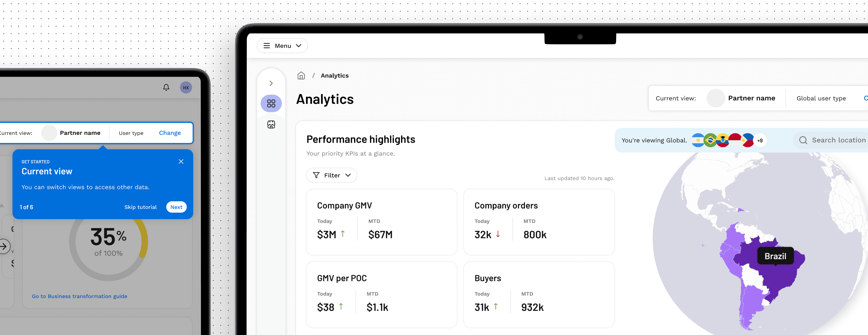Click the Analytics breadcrumb label

(335, 76)
